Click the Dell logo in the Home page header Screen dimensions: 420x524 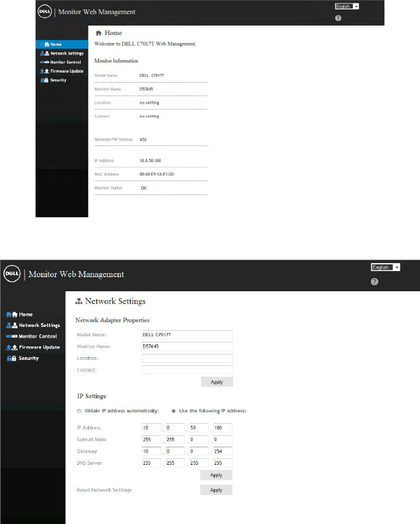[x=45, y=11]
